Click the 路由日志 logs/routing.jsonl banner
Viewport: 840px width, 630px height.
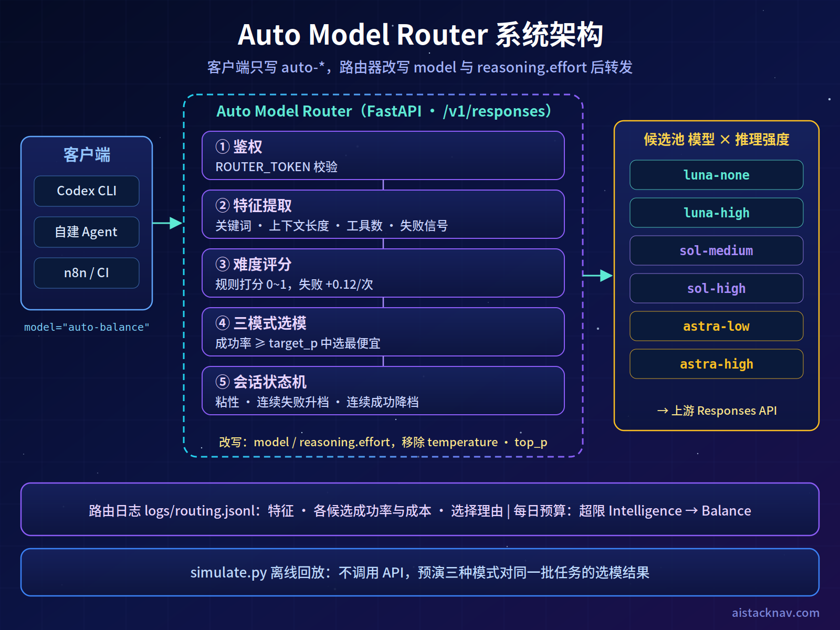pyautogui.click(x=420, y=509)
